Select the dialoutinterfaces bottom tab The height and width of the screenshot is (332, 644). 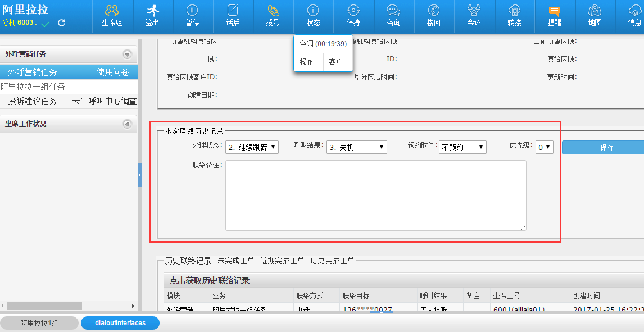pyautogui.click(x=120, y=323)
